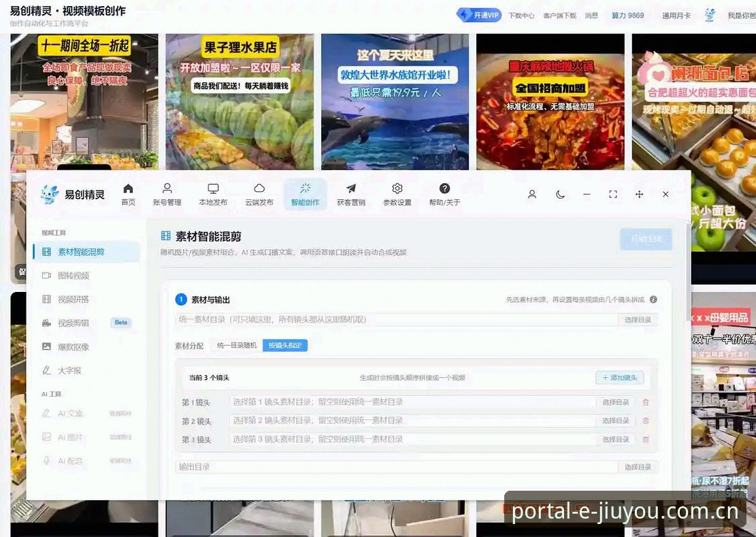
Task: Delete 第 1 镜头 with trash icon
Action: click(x=646, y=402)
